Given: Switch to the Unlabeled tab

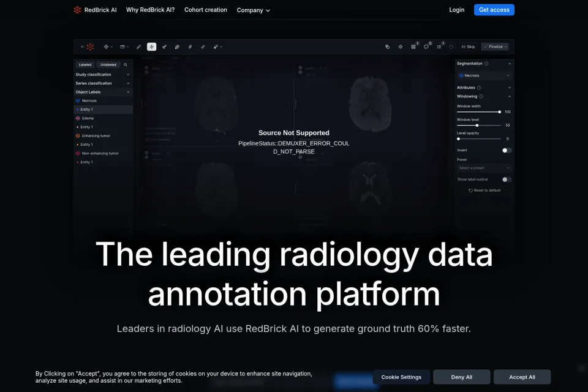Looking at the screenshot, I should pos(108,64).
